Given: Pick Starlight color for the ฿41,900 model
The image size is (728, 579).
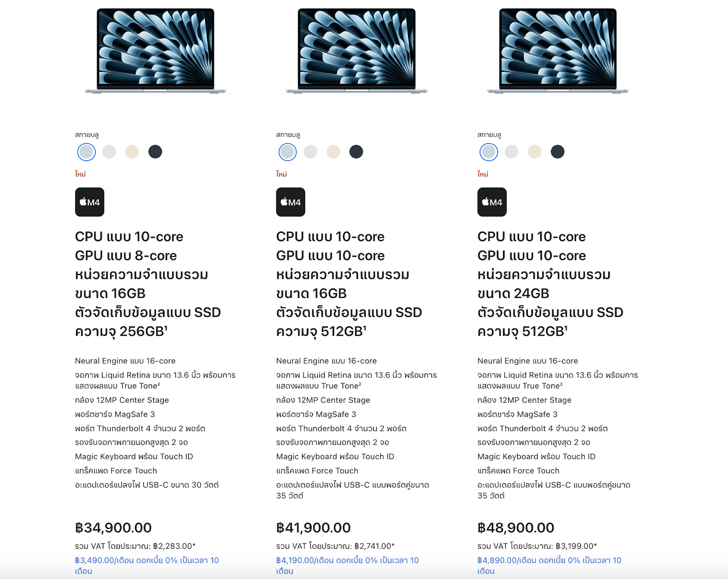Looking at the screenshot, I should click(333, 152).
